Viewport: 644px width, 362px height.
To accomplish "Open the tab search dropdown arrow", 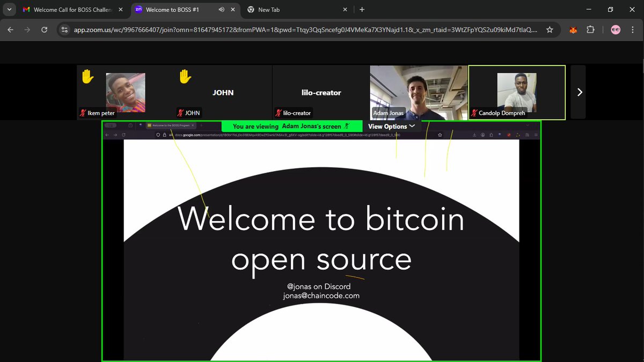I will [10, 10].
